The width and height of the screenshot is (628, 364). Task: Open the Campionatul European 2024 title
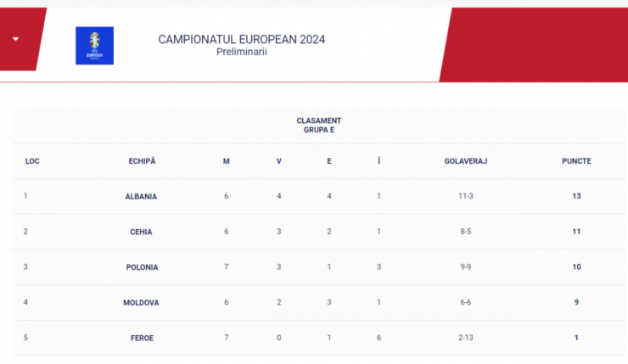(x=242, y=39)
